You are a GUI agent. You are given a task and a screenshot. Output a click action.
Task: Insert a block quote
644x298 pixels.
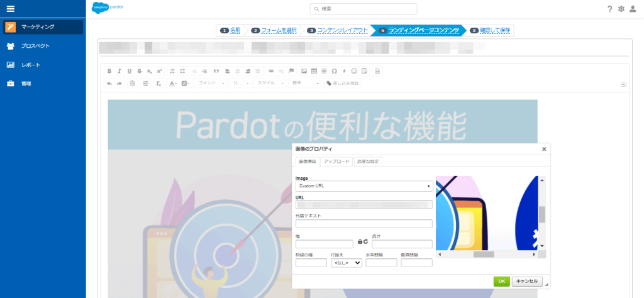[x=216, y=71]
